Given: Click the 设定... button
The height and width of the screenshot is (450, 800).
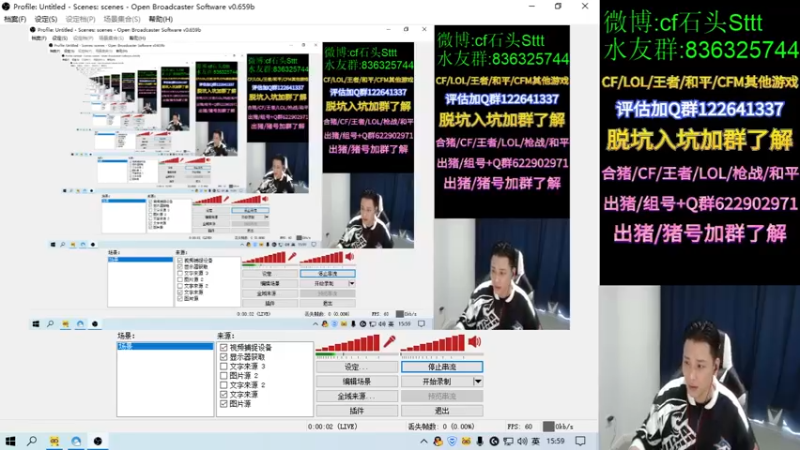Looking at the screenshot, I should click(x=357, y=367).
